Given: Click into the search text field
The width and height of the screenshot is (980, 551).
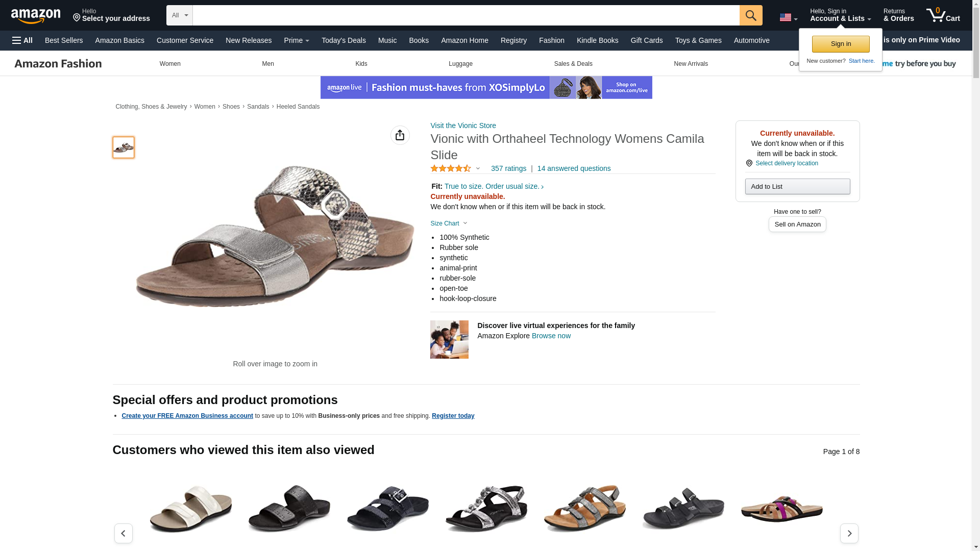Looking at the screenshot, I should (465, 15).
